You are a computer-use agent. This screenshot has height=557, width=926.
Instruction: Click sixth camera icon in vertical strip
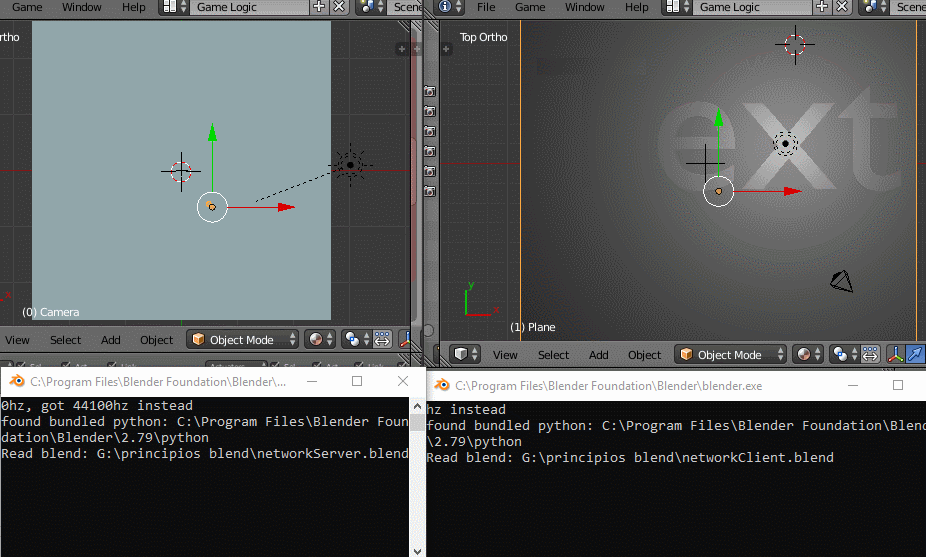pos(430,192)
